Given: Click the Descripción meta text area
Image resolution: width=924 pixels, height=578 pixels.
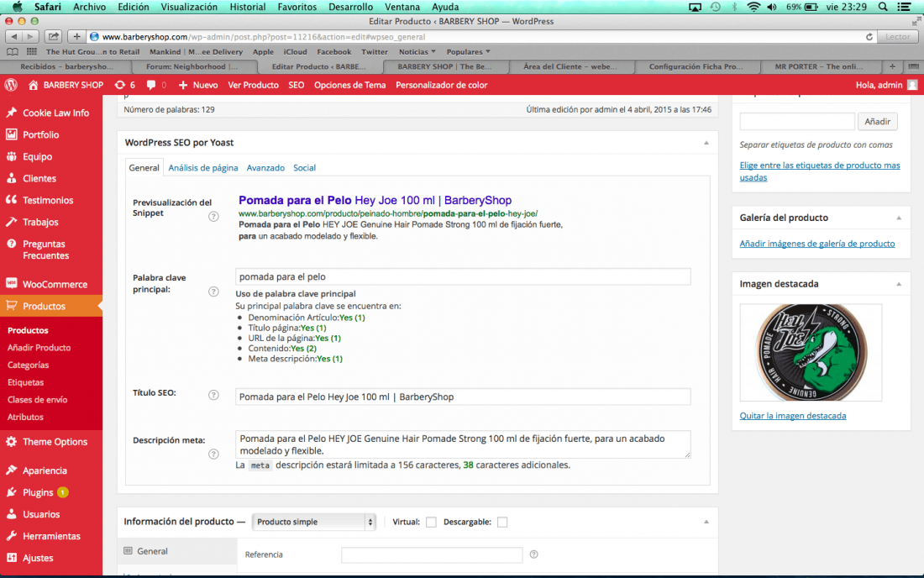Looking at the screenshot, I should tap(463, 444).
